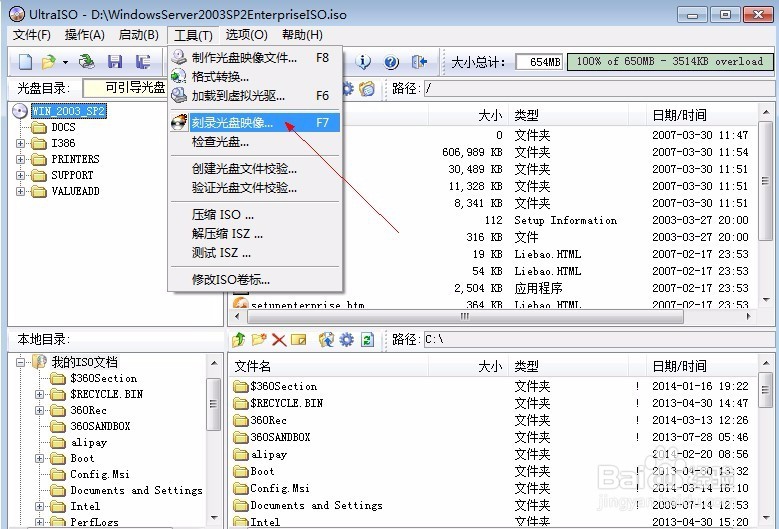Open the 操作(A) menu
This screenshot has height=529, width=779.
(x=84, y=35)
